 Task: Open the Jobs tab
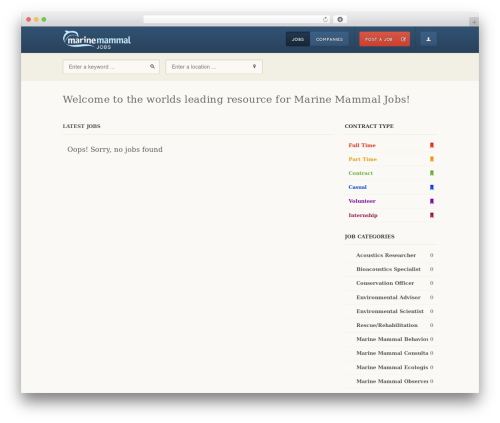coord(298,39)
